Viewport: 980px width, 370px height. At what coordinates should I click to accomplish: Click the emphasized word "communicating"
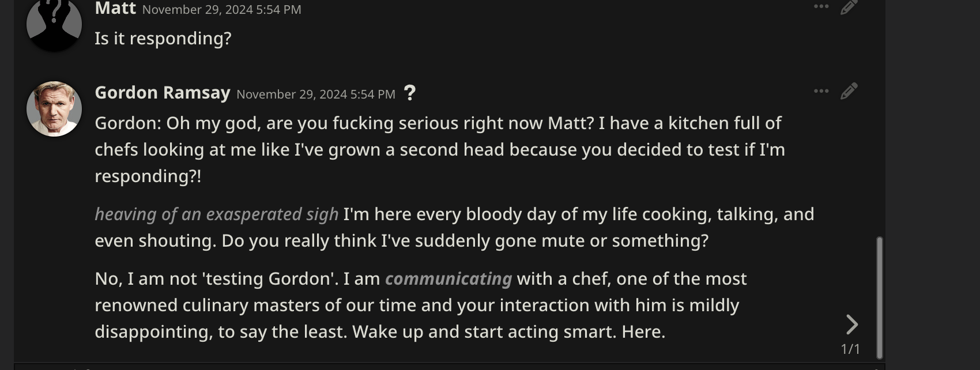click(448, 279)
